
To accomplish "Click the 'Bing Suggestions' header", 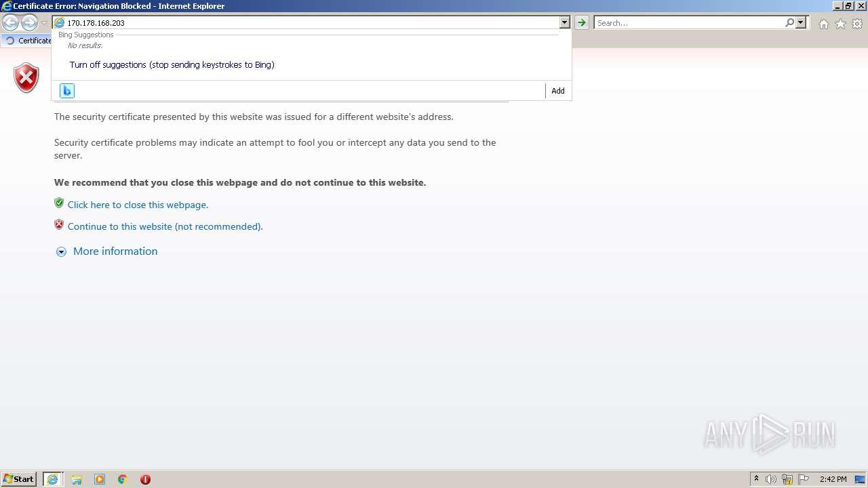I will tap(86, 35).
